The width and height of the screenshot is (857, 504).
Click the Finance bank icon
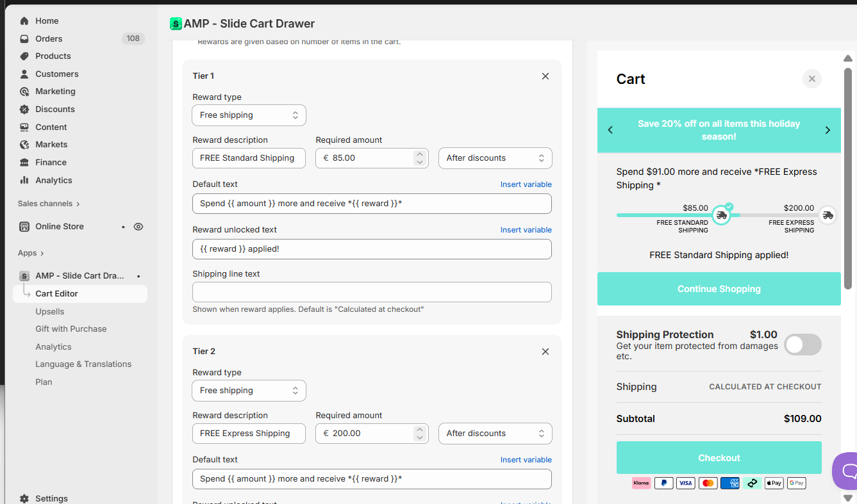24,163
